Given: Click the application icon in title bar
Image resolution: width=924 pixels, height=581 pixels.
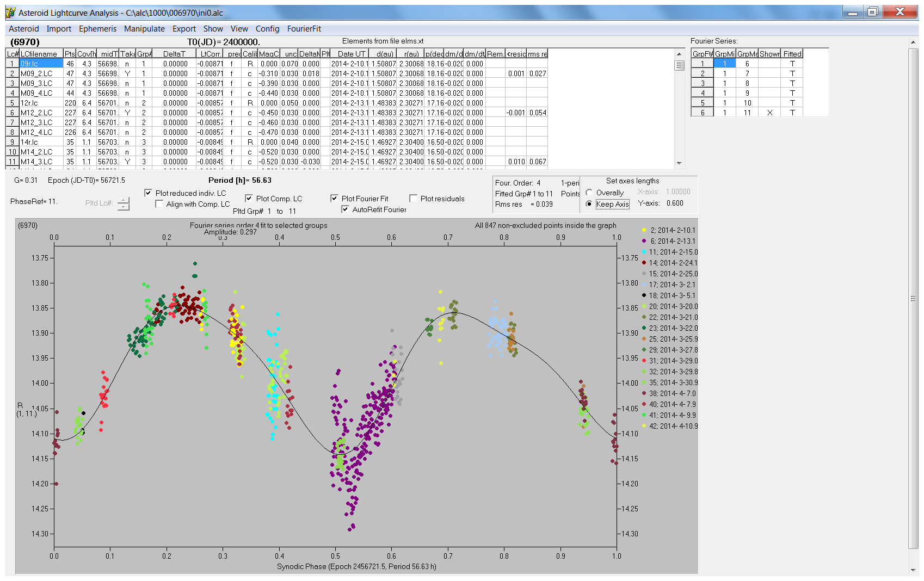Looking at the screenshot, I should [x=10, y=13].
